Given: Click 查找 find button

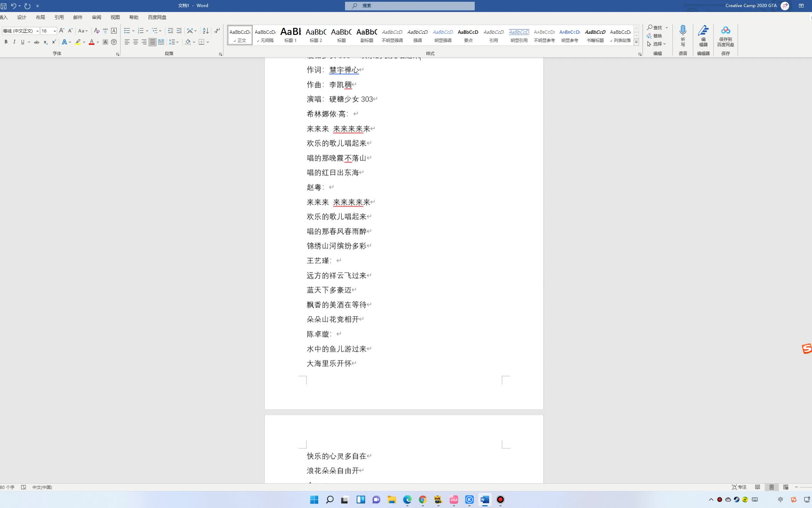Looking at the screenshot, I should point(655,28).
